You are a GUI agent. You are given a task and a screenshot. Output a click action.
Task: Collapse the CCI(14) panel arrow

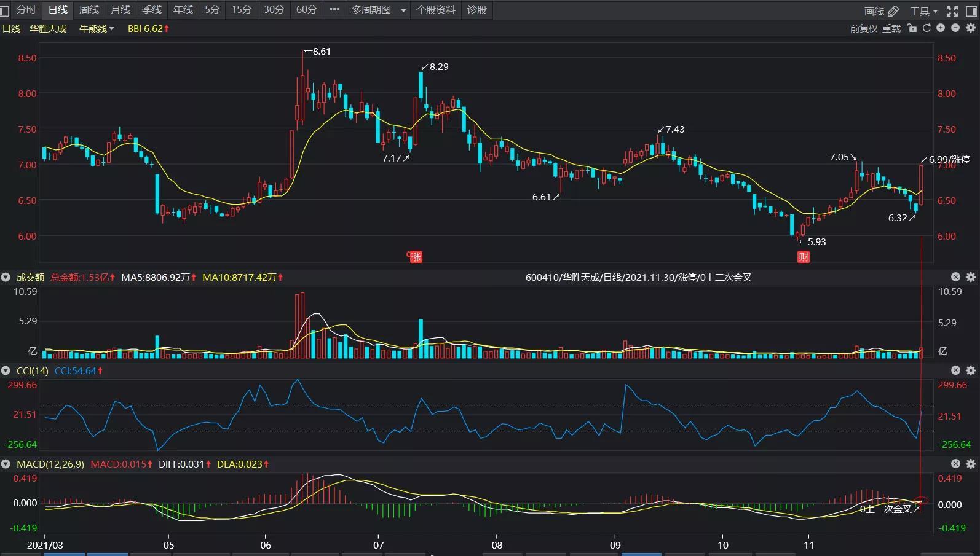pos(6,370)
